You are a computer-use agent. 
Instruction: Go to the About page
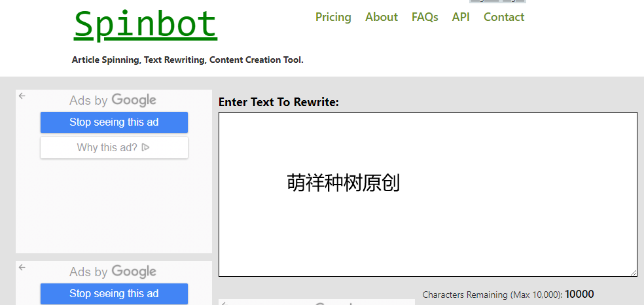coord(382,17)
